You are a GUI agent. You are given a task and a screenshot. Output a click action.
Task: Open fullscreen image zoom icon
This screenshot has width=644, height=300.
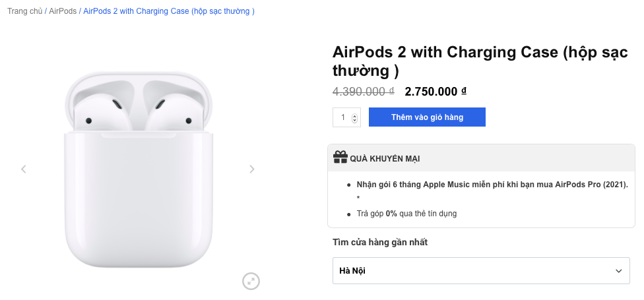251,281
